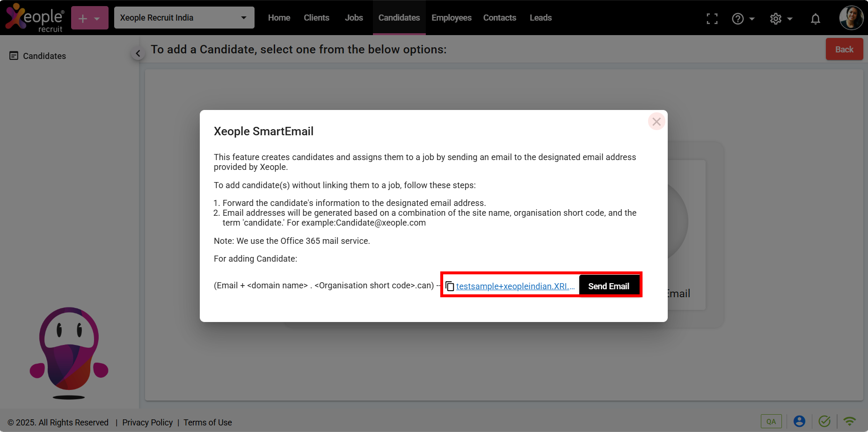
Task: Click the pink plus quick-add button
Action: coord(89,18)
